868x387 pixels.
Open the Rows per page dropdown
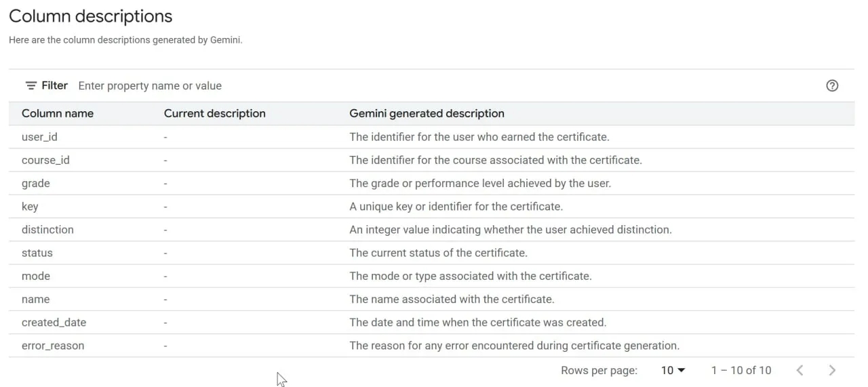click(673, 370)
